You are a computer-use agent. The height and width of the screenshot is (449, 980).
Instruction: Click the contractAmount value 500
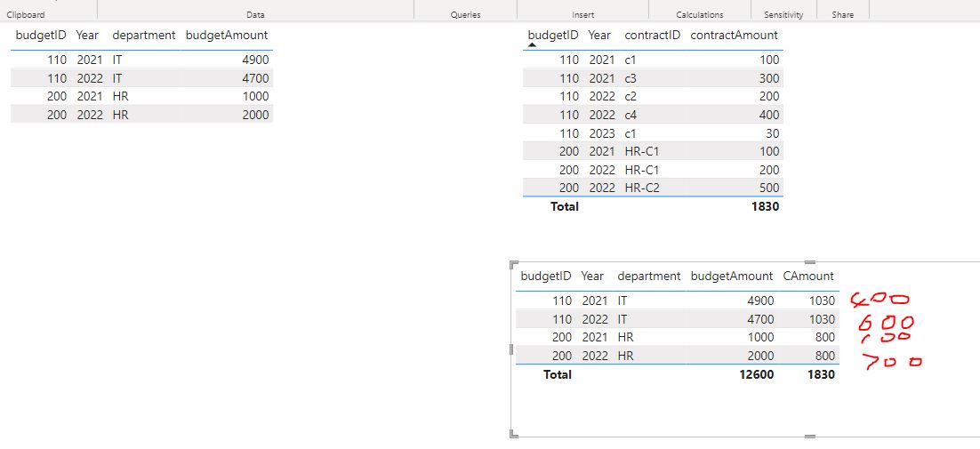click(x=769, y=188)
